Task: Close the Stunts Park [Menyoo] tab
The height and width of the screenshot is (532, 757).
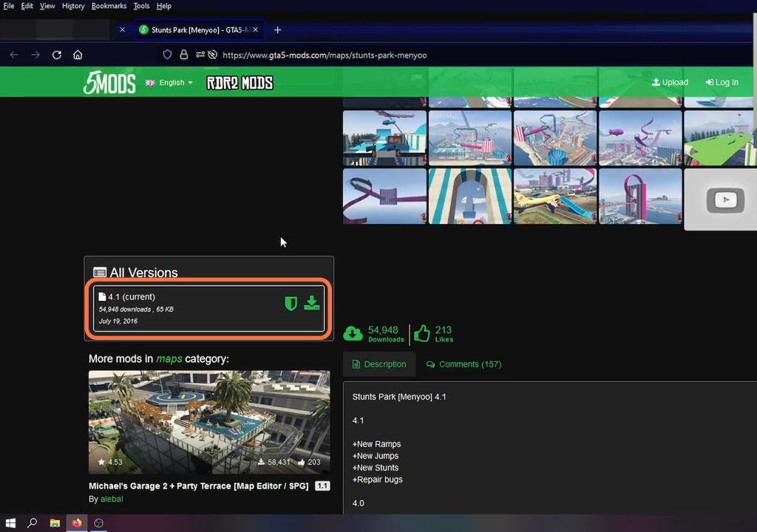Action: [x=255, y=30]
